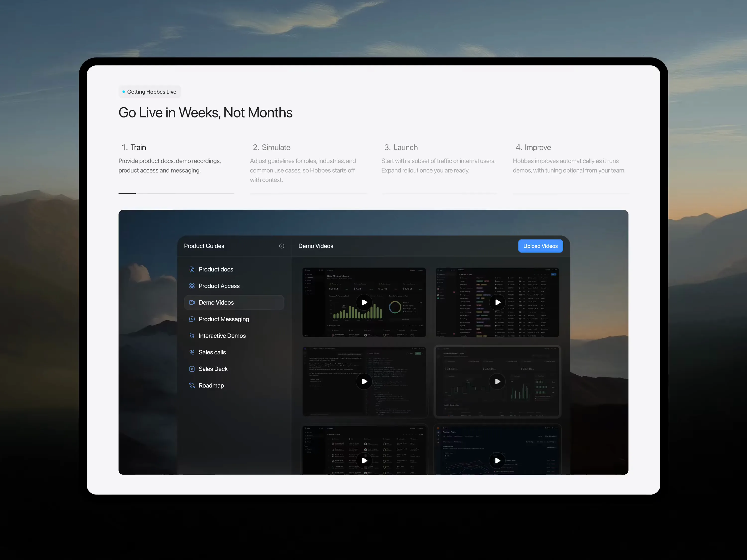Image resolution: width=747 pixels, height=560 pixels.
Task: Switch to step 2. Simulate
Action: point(271,148)
